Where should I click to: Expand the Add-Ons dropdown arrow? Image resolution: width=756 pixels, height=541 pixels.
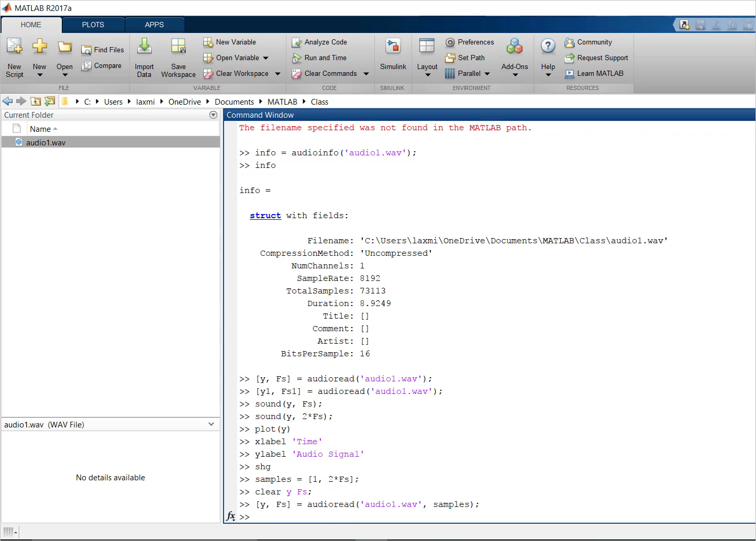(515, 75)
